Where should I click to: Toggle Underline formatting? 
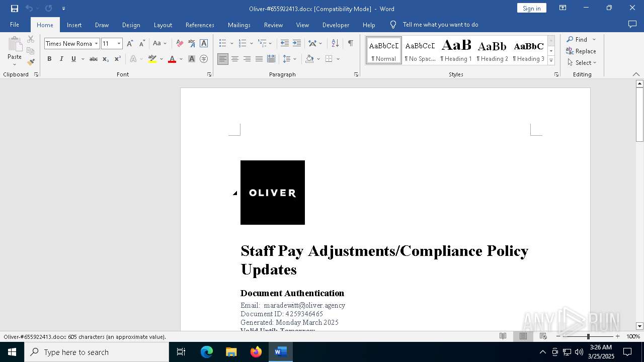(x=73, y=59)
